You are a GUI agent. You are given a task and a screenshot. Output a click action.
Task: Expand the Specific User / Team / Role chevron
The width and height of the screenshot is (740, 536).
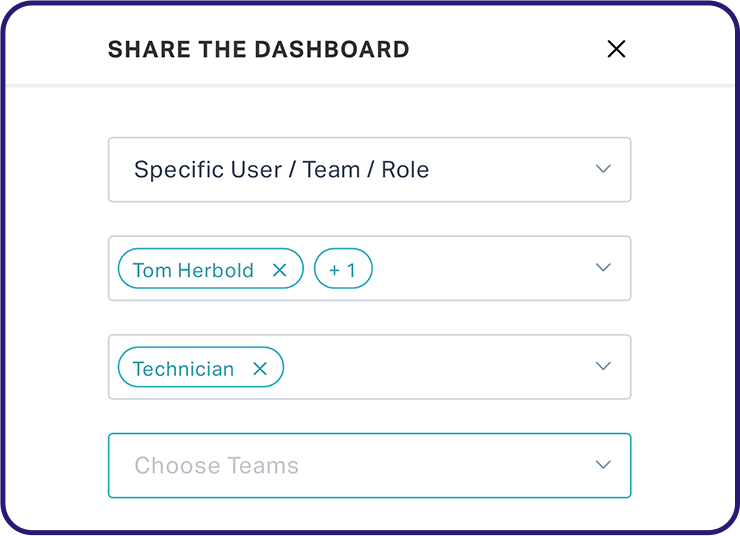coord(603,169)
